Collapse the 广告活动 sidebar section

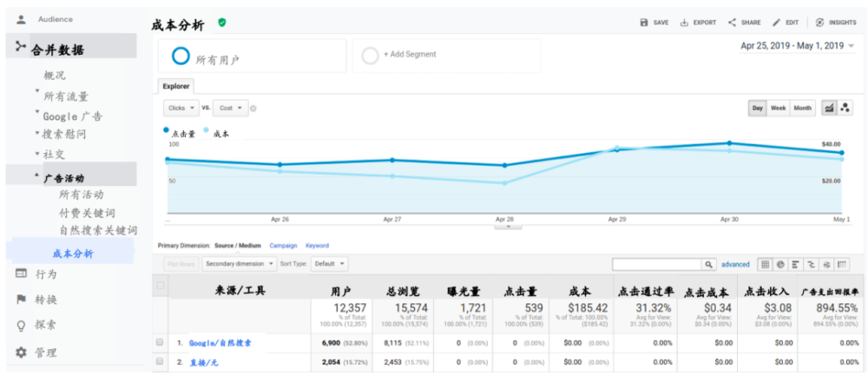[37, 175]
